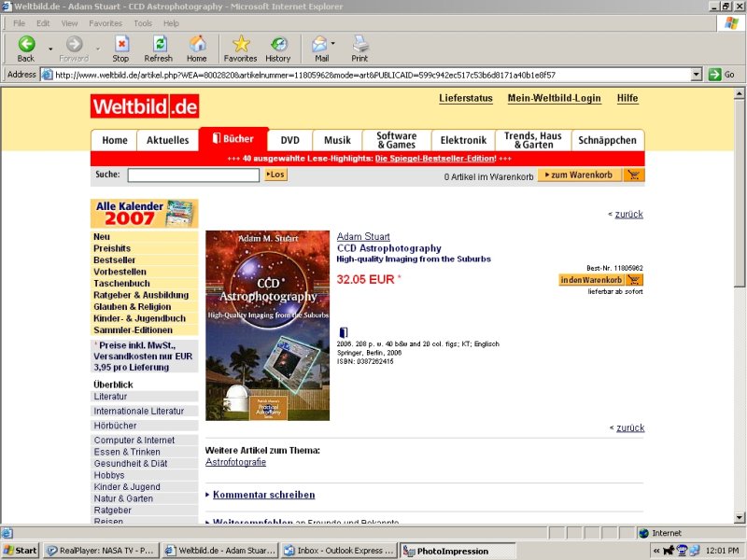Click the shopping cart icon beside zum Warenkorb
The height and width of the screenshot is (560, 747).
click(x=634, y=175)
